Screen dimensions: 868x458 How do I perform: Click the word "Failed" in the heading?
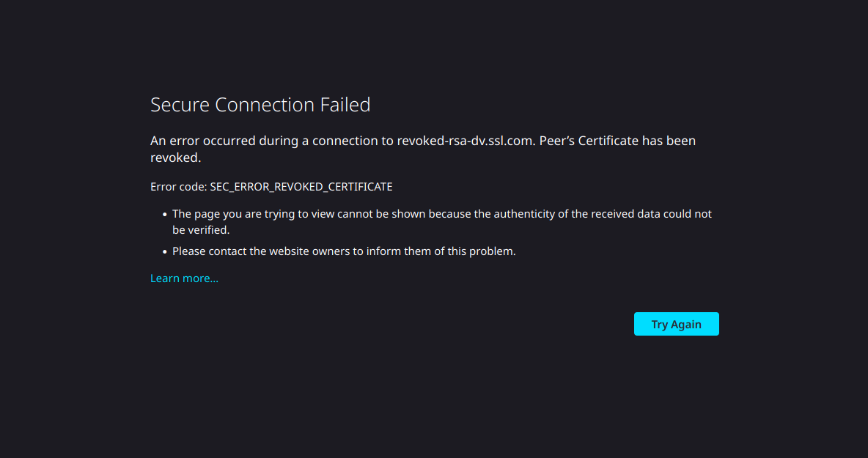[x=345, y=105]
